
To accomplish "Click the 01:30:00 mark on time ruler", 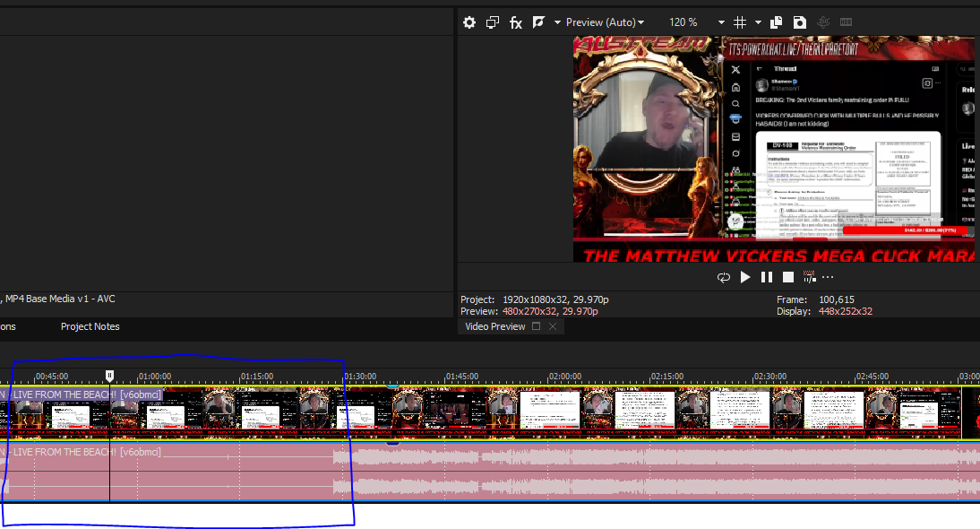I will click(x=360, y=377).
